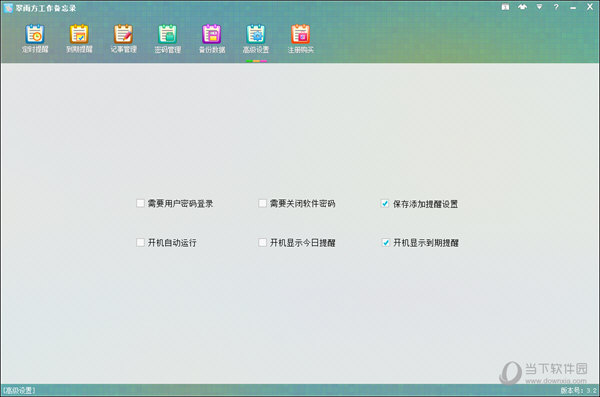This screenshot has width=600, height=397.
Task: Open the 注册购买 register purchase section
Action: (300, 39)
